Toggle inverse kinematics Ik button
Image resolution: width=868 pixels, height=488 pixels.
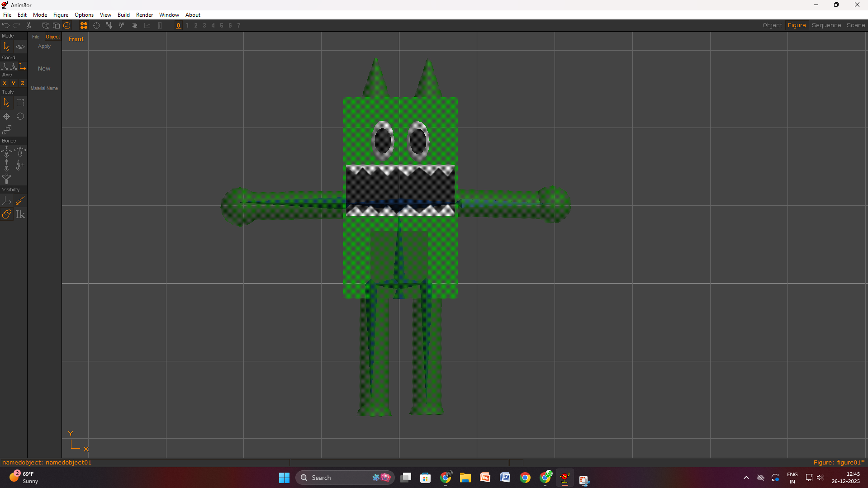click(20, 214)
